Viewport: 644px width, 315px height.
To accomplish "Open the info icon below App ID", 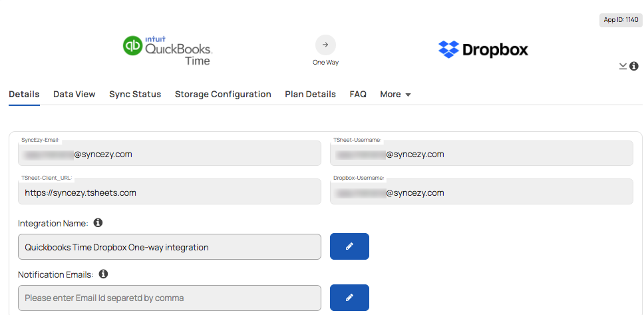I will (634, 66).
